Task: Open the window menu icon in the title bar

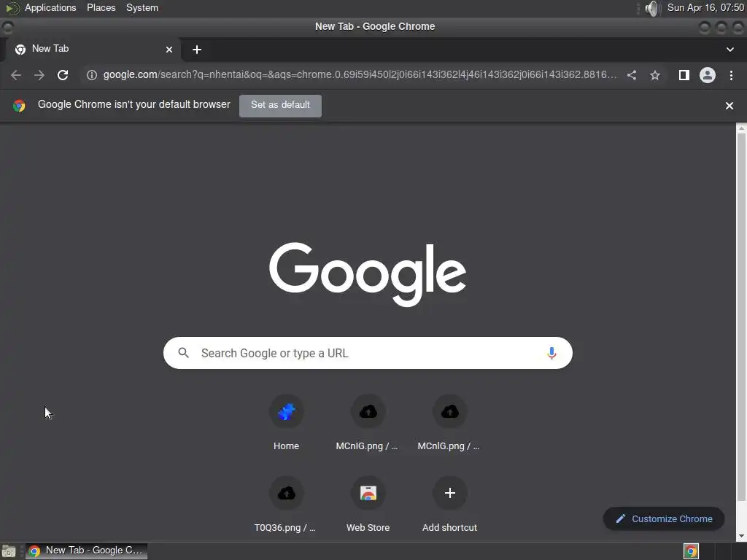Action: tap(7, 27)
